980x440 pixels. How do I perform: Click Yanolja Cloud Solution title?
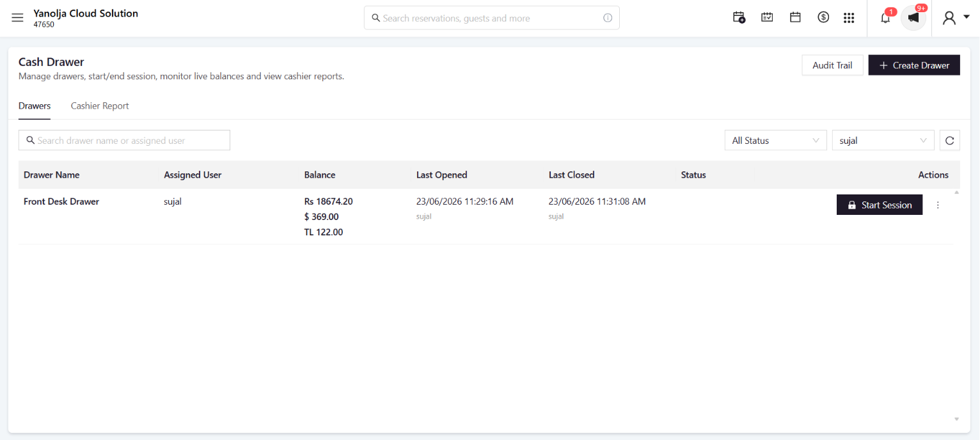click(x=86, y=13)
